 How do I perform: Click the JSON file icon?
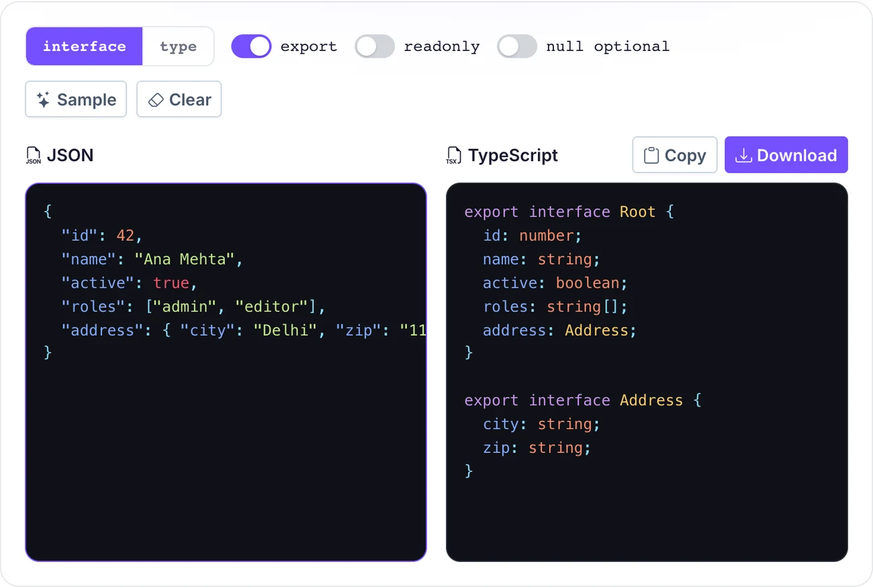(33, 156)
